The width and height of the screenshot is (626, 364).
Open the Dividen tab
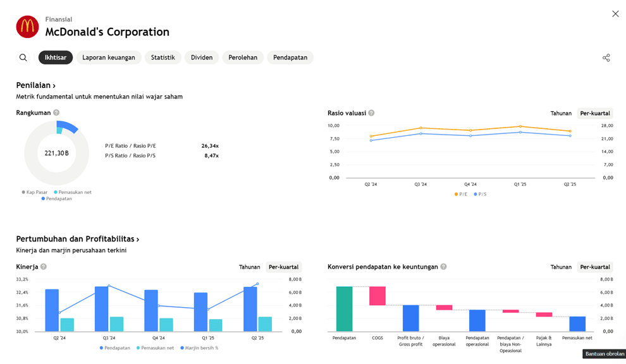(x=202, y=58)
